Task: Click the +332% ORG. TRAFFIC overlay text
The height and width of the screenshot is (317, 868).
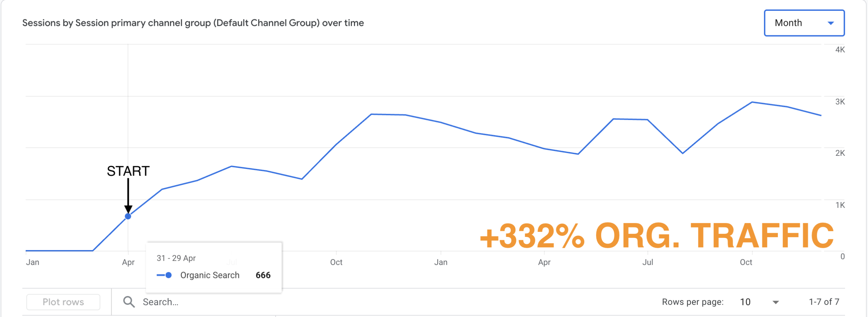Action: coord(656,236)
